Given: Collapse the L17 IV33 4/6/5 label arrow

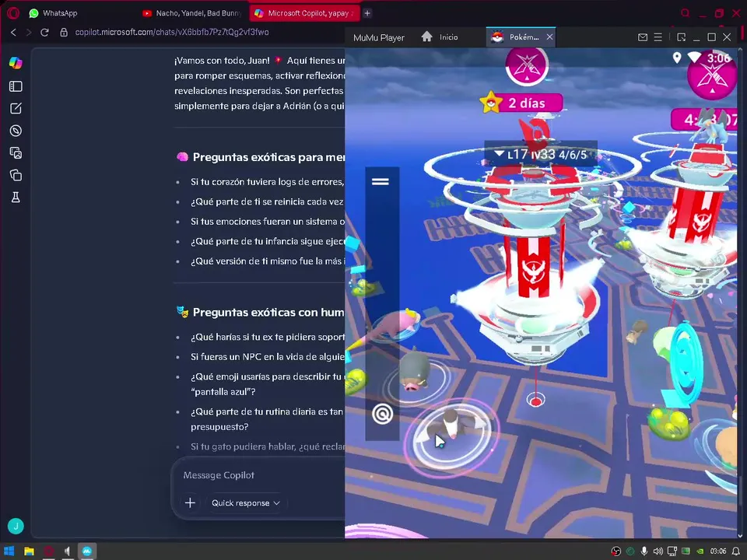Looking at the screenshot, I should (x=499, y=154).
